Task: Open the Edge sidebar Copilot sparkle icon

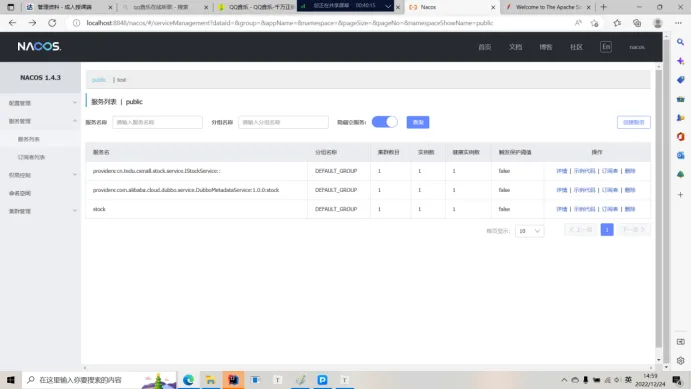Action: click(x=681, y=61)
